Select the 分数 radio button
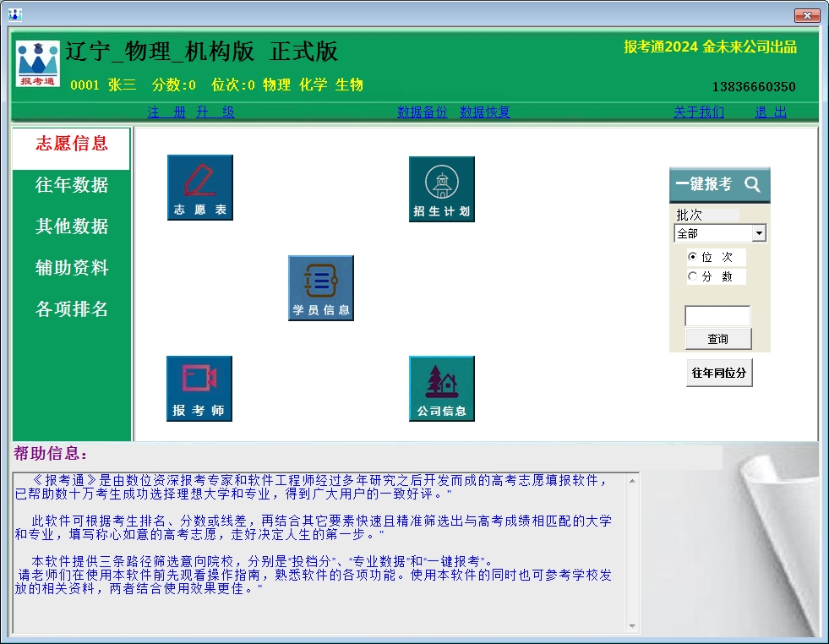This screenshot has width=829, height=644. 694,276
